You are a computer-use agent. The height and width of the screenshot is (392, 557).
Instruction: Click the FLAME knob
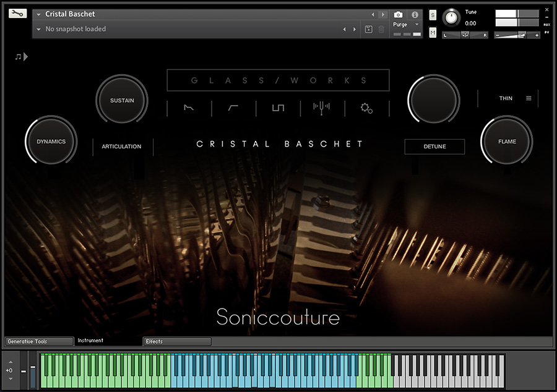(506, 141)
